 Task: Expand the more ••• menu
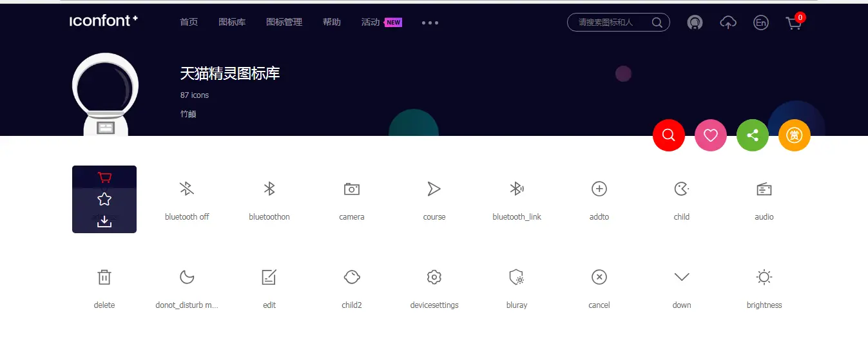coord(430,23)
